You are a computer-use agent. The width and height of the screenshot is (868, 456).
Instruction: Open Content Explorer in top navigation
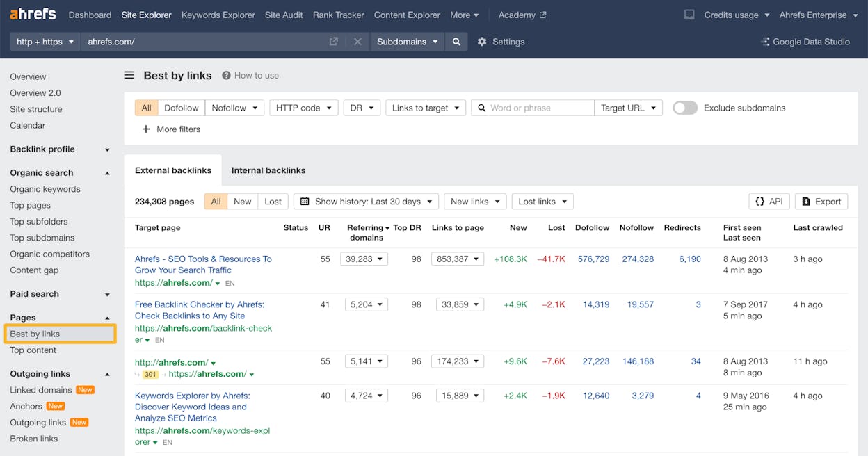407,15
